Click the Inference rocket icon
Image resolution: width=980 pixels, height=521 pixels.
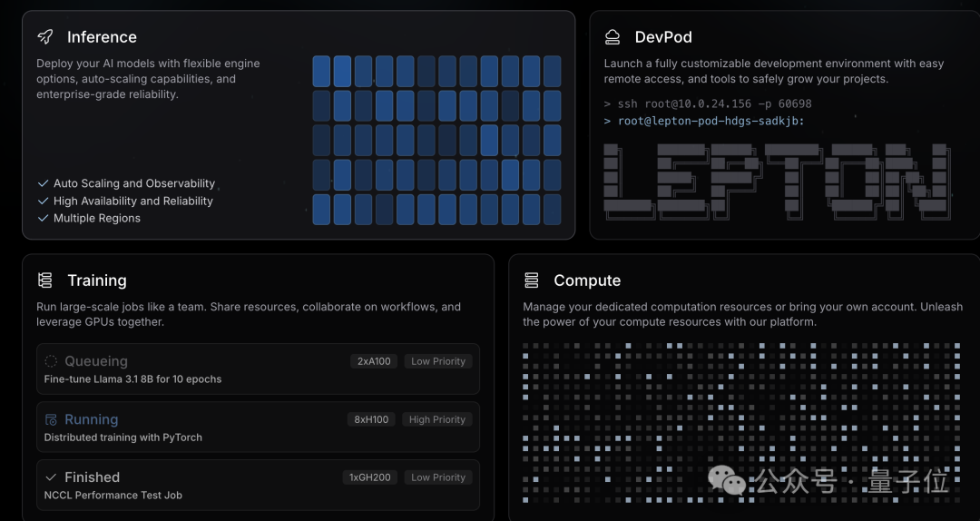(x=45, y=37)
